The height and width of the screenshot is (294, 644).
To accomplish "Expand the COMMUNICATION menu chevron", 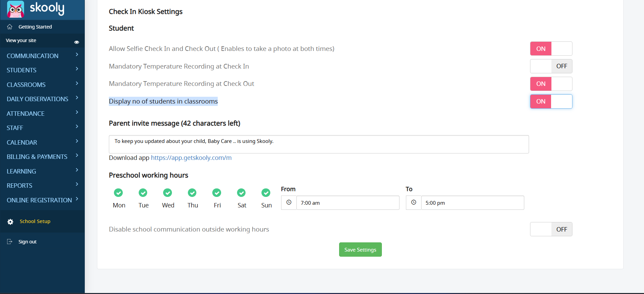I will [x=77, y=55].
